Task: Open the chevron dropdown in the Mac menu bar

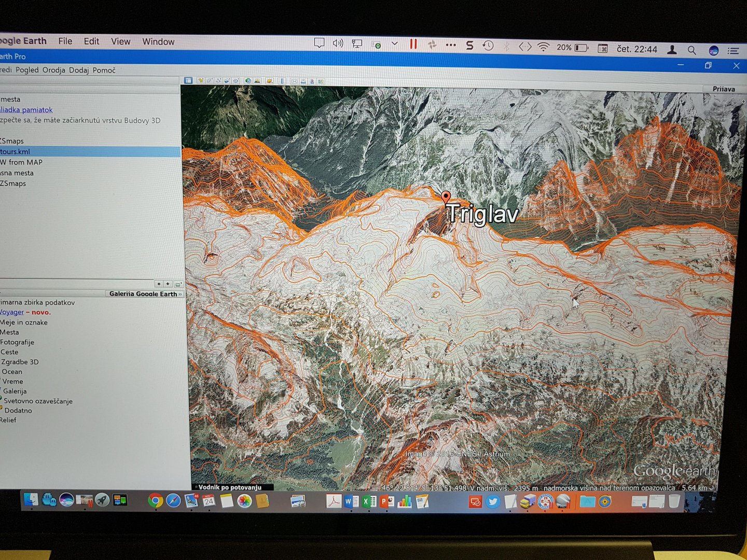Action: click(394, 44)
